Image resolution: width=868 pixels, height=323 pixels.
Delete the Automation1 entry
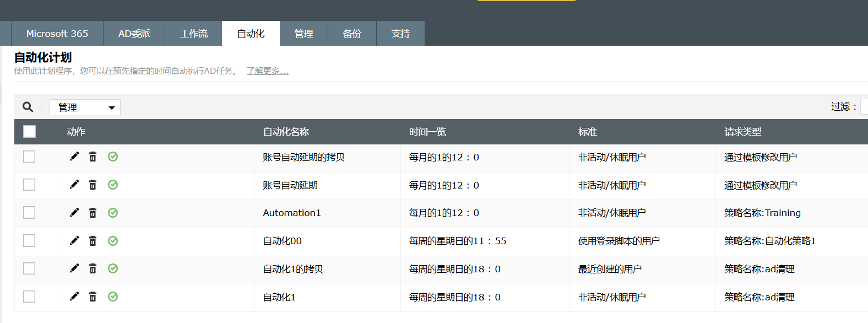(93, 213)
